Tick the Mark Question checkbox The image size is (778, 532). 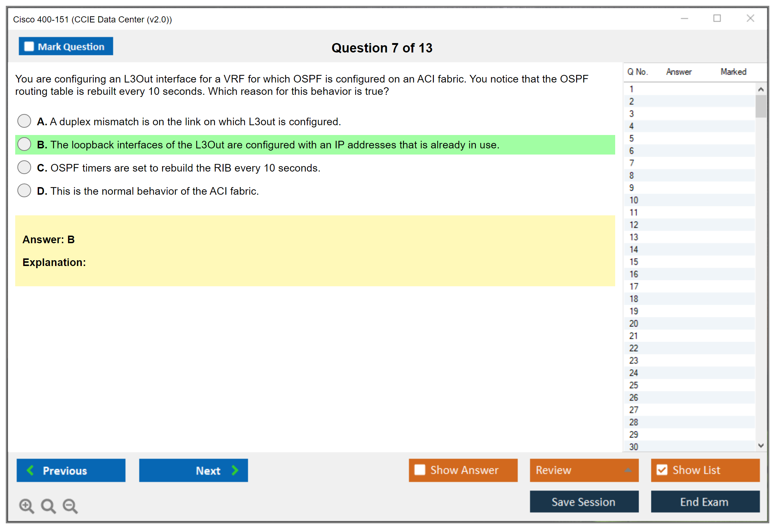(x=29, y=46)
